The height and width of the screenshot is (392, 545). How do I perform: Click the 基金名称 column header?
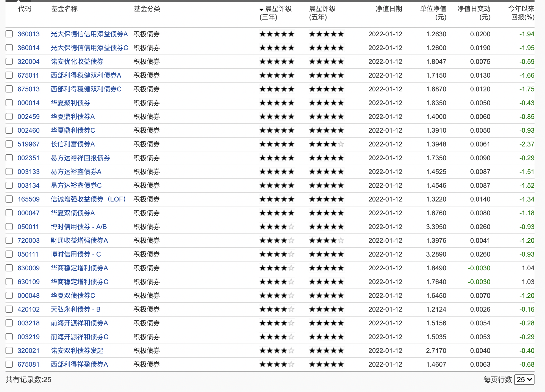[64, 9]
